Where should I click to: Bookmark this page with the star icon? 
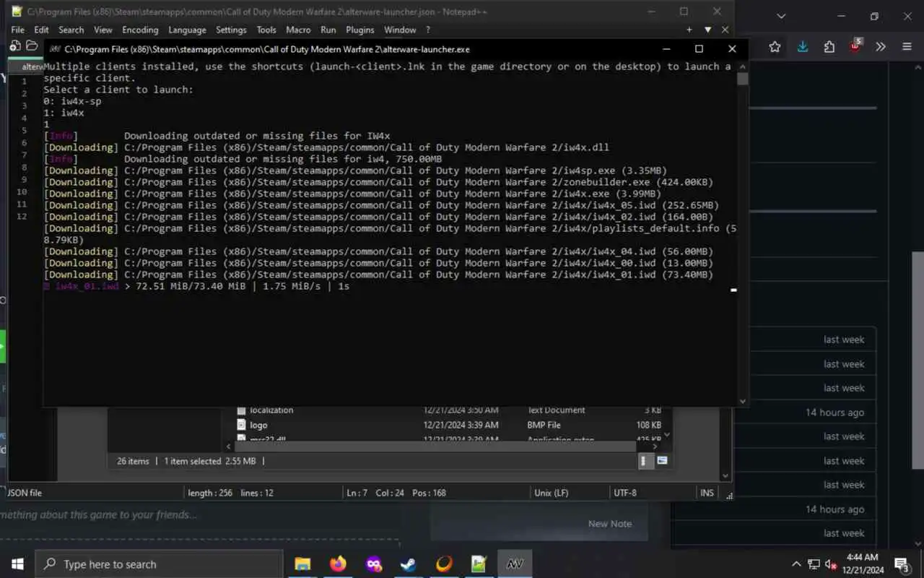click(775, 47)
